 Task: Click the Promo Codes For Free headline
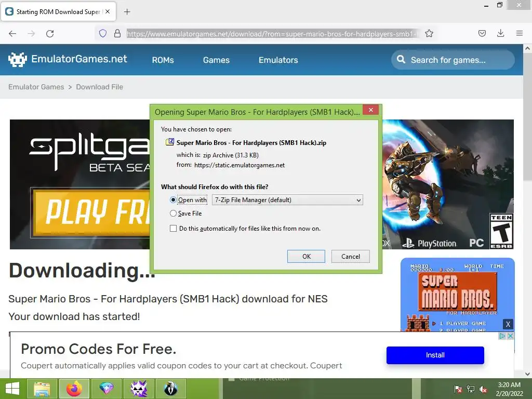click(x=99, y=349)
